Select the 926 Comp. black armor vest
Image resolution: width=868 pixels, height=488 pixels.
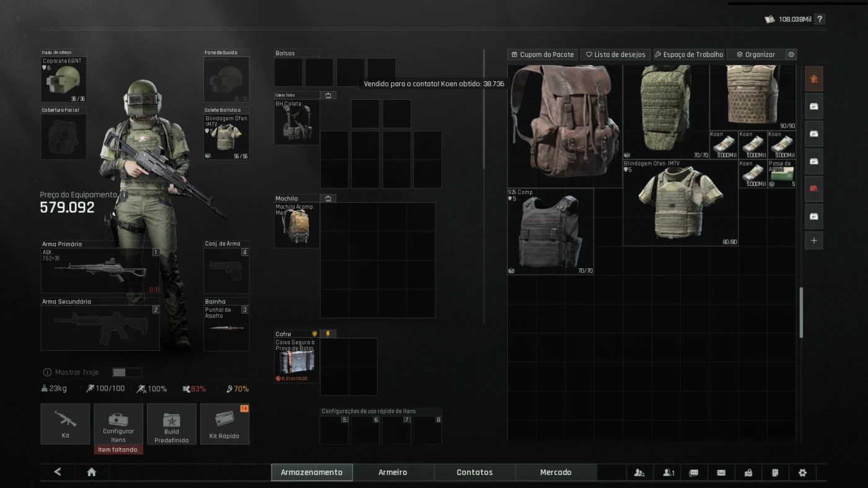(x=551, y=231)
